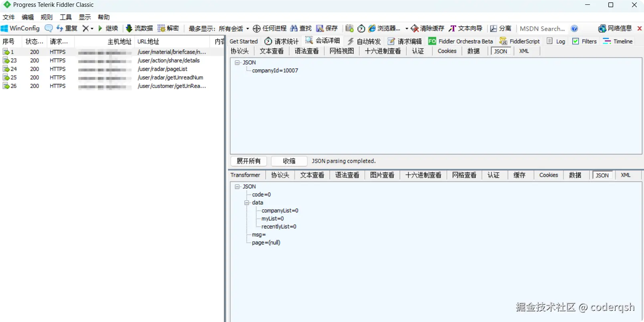Switch to the Get Started tab

tap(244, 41)
